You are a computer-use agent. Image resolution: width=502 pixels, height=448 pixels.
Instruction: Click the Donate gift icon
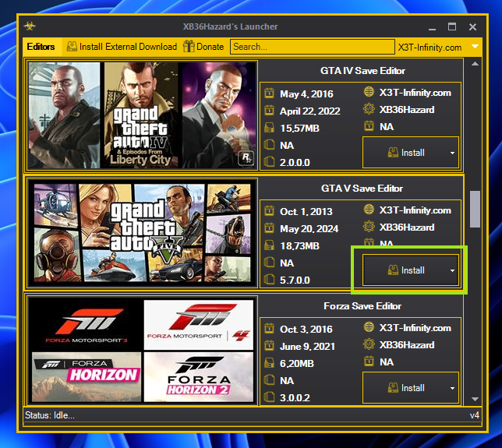[189, 47]
